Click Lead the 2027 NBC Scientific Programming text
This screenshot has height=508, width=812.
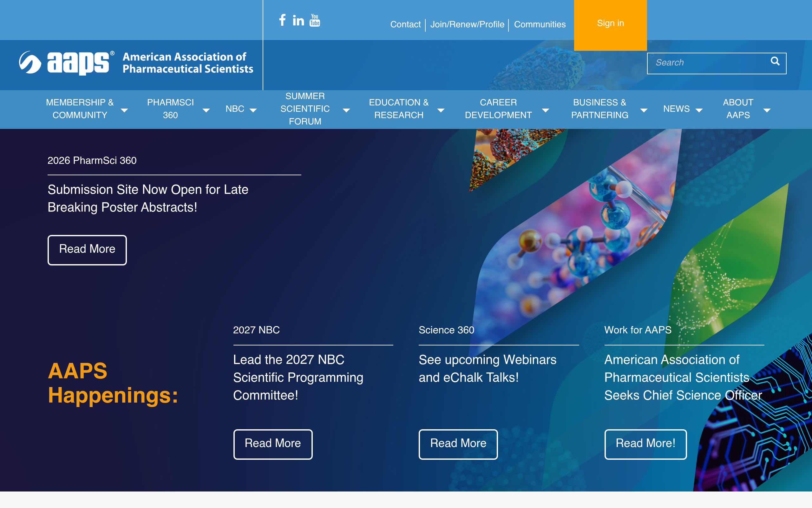coord(298,377)
